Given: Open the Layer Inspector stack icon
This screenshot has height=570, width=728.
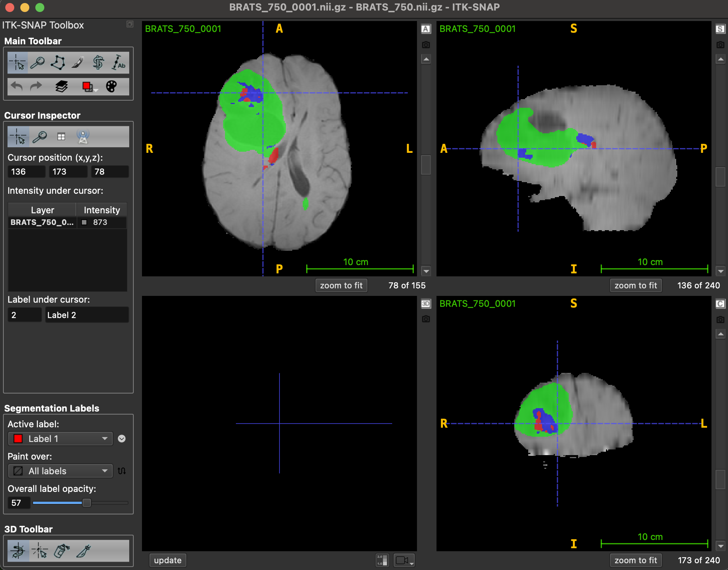Looking at the screenshot, I should tap(62, 87).
